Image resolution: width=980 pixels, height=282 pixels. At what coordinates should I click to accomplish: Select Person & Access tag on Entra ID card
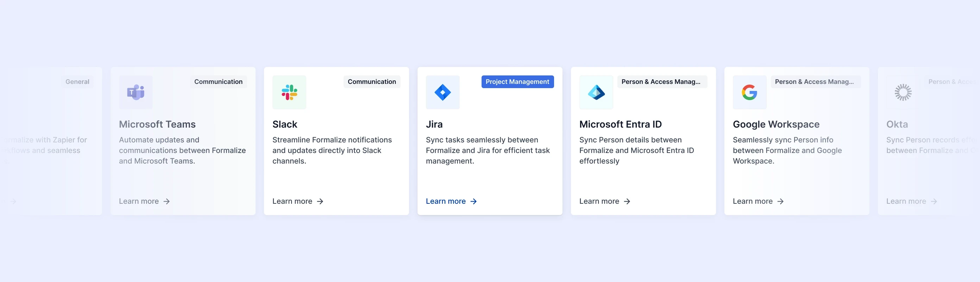click(x=662, y=81)
